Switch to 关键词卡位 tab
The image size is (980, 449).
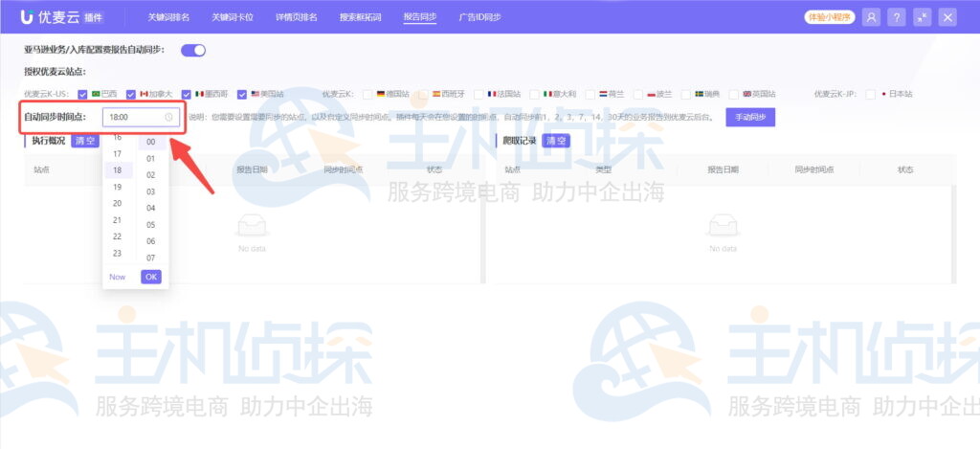tap(233, 17)
